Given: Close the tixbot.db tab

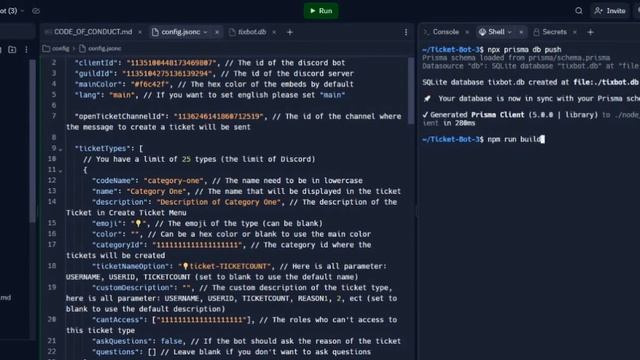Looking at the screenshot, I should click(274, 32).
